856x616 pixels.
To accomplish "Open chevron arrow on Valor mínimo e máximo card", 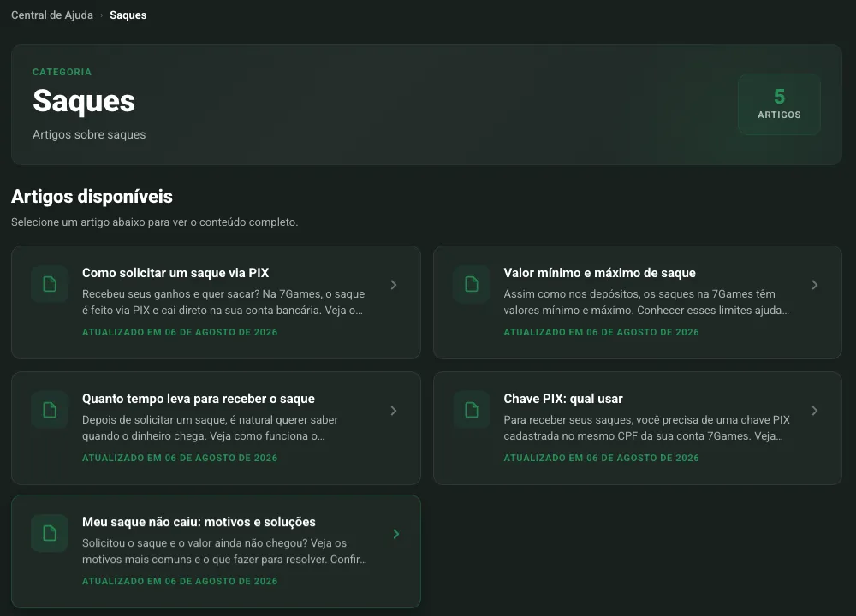I will click(x=815, y=285).
